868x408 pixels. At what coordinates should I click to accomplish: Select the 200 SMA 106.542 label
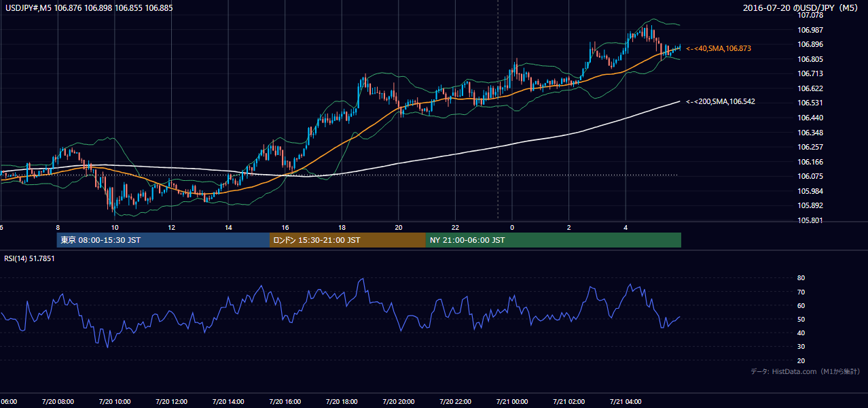pos(721,101)
